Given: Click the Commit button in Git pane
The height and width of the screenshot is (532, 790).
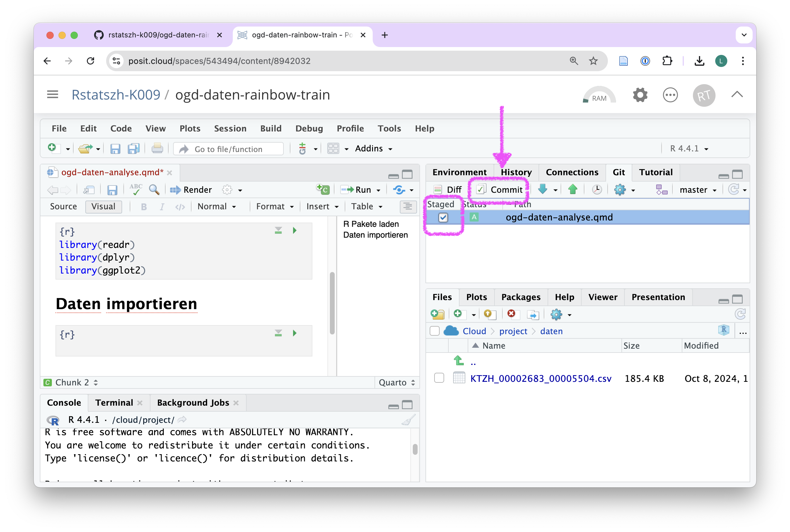Looking at the screenshot, I should coord(499,190).
